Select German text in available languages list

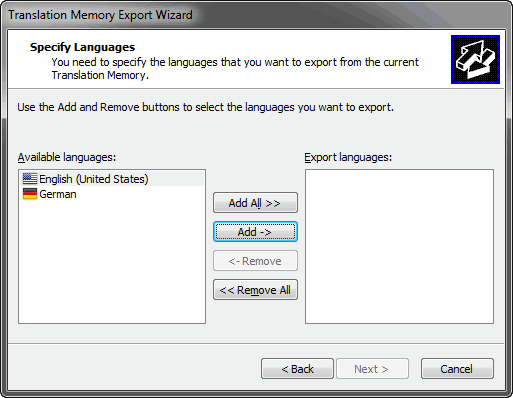[x=58, y=194]
